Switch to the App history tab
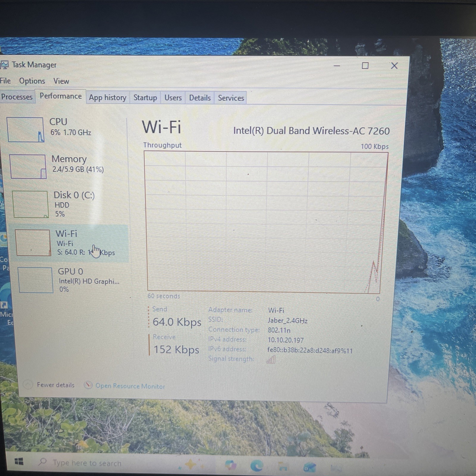The height and width of the screenshot is (476, 476). 108,98
